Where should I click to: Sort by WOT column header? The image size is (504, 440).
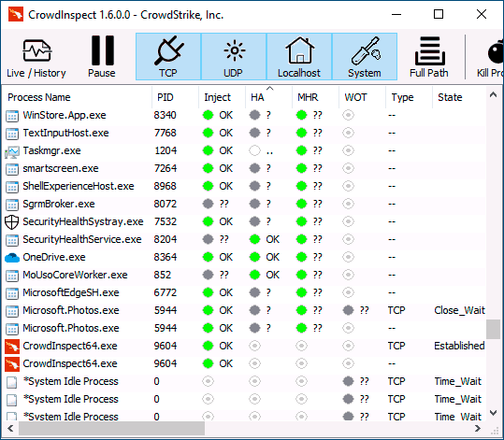pos(362,97)
